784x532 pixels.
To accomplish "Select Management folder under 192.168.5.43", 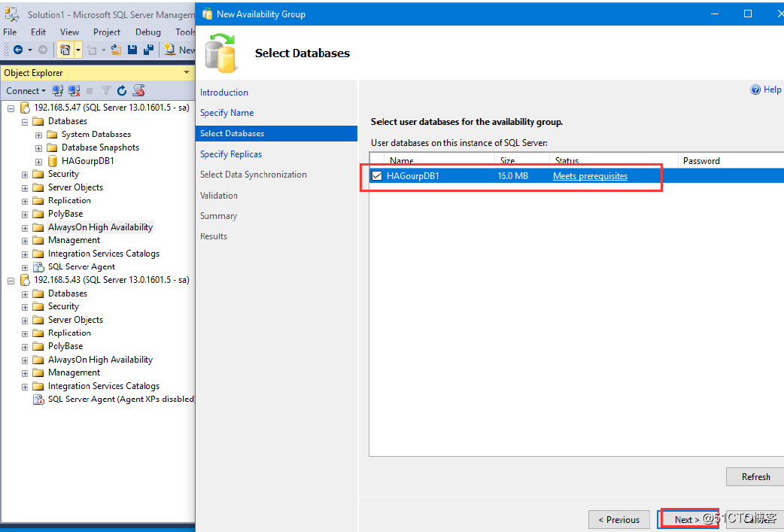I will point(74,373).
